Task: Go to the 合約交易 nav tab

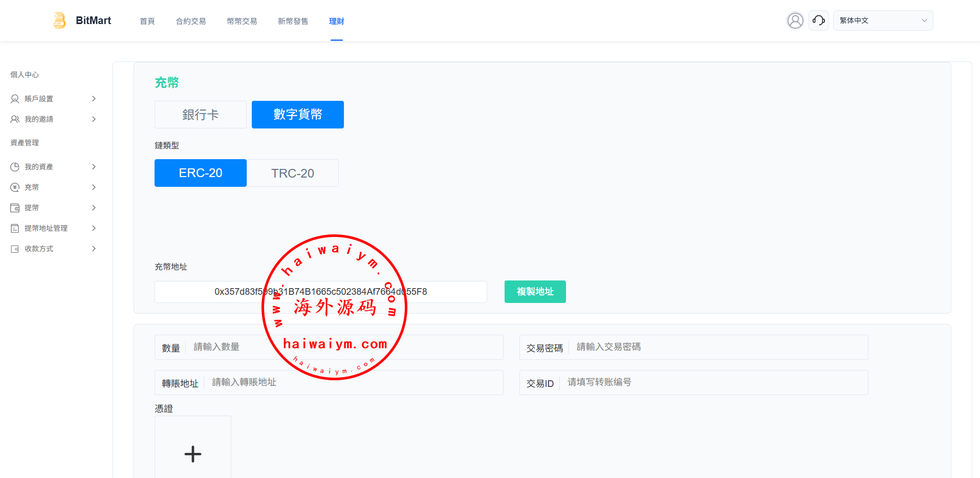Action: tap(190, 21)
